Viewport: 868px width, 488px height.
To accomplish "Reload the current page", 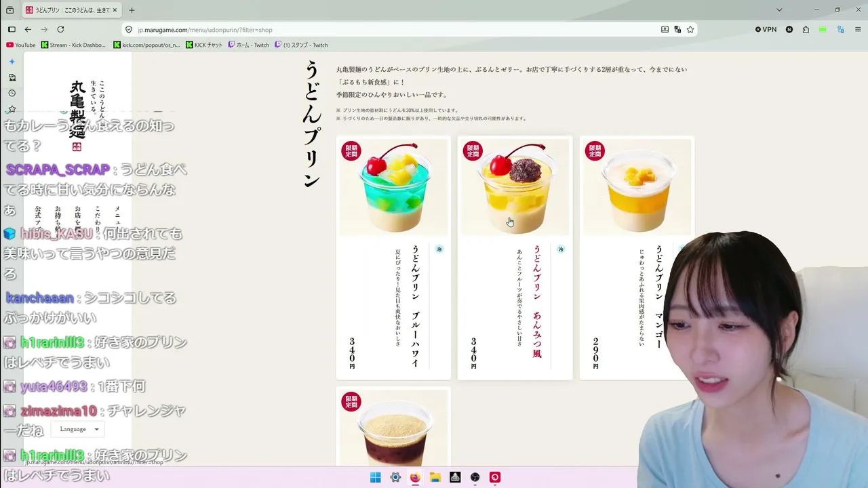I will [x=60, y=30].
